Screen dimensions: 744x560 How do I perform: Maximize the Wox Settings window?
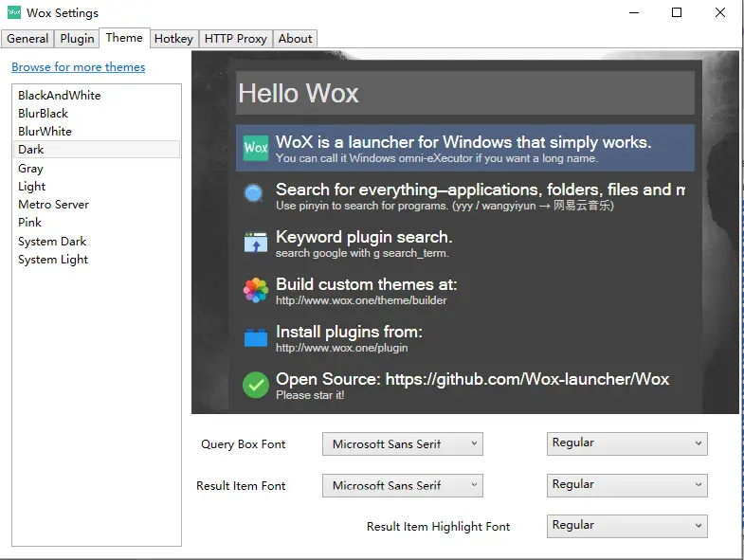tap(677, 12)
